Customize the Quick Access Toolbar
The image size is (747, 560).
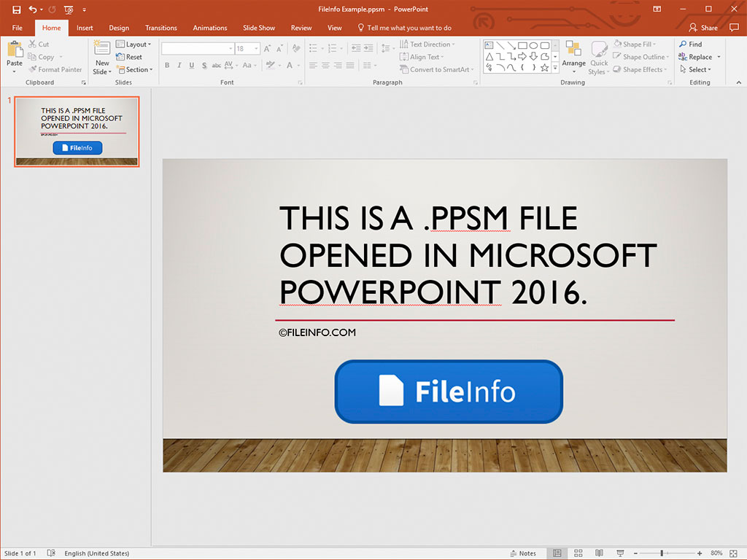85,9
